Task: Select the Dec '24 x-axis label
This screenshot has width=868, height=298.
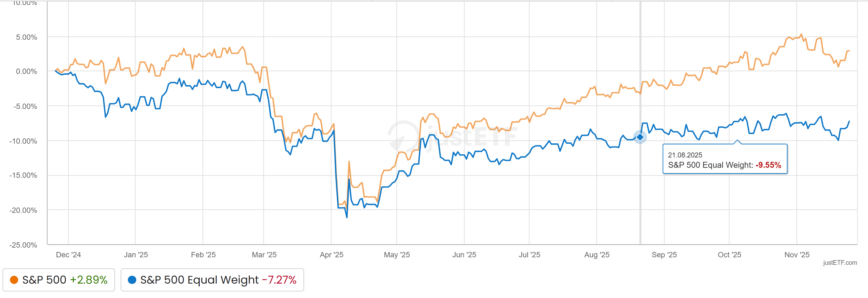Action: click(x=68, y=255)
